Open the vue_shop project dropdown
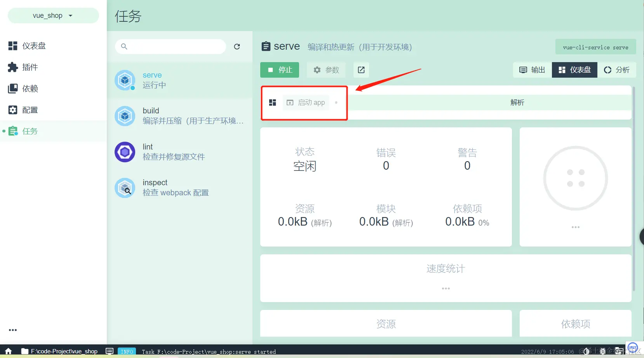 click(53, 16)
